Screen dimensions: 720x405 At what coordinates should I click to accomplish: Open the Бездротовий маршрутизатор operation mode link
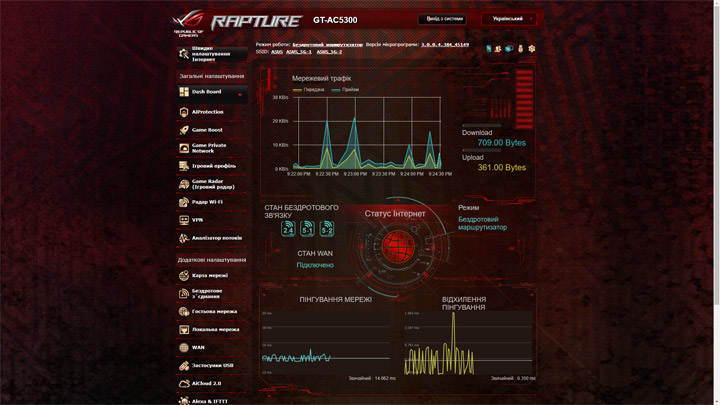327,45
